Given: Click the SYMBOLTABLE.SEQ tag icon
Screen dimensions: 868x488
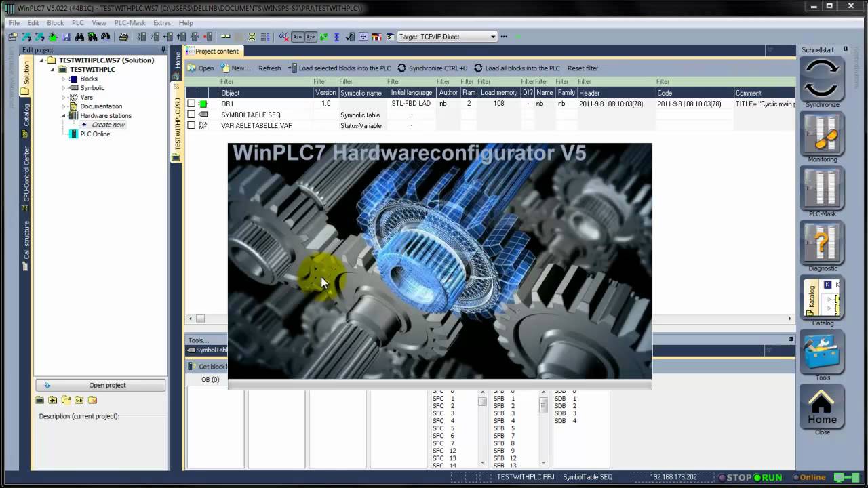Looking at the screenshot, I should coord(203,115).
